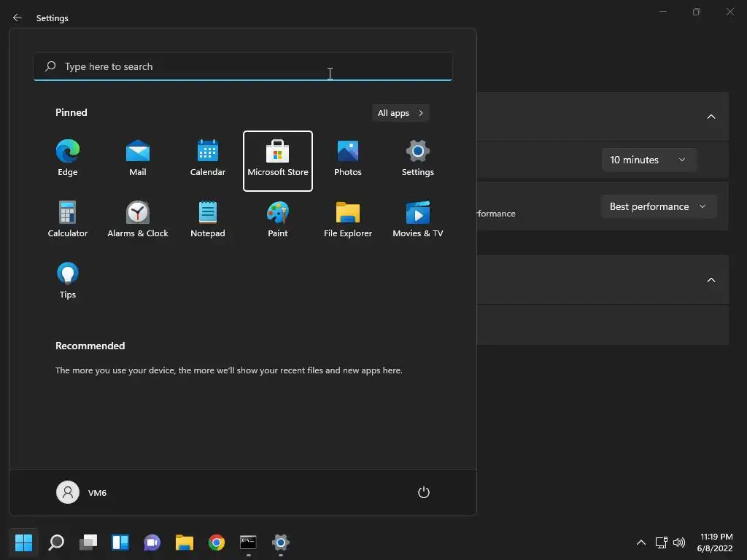Image resolution: width=747 pixels, height=560 pixels.
Task: Show All apps list
Action: pos(400,113)
